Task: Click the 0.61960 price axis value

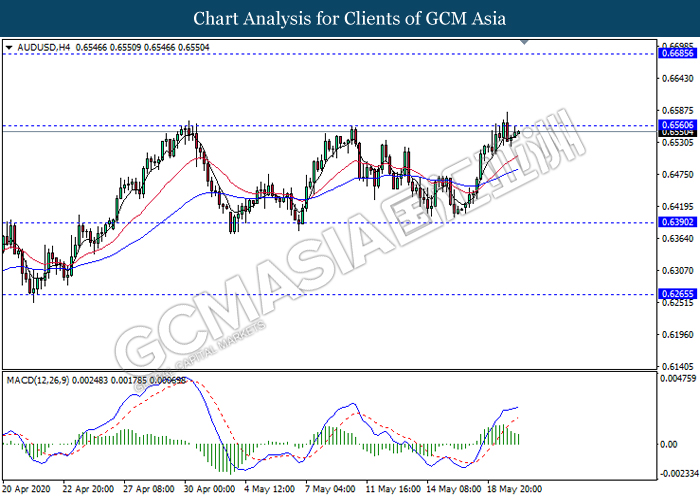Action: coord(677,334)
